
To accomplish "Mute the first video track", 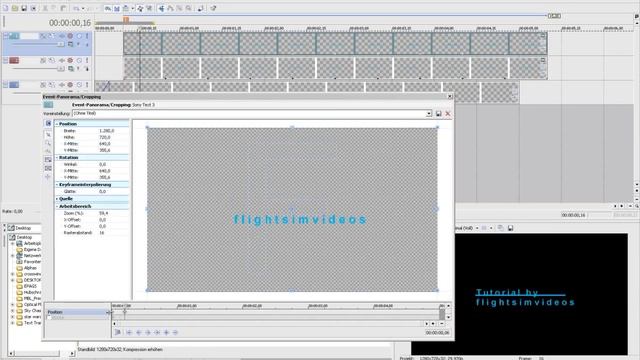I will (79, 36).
